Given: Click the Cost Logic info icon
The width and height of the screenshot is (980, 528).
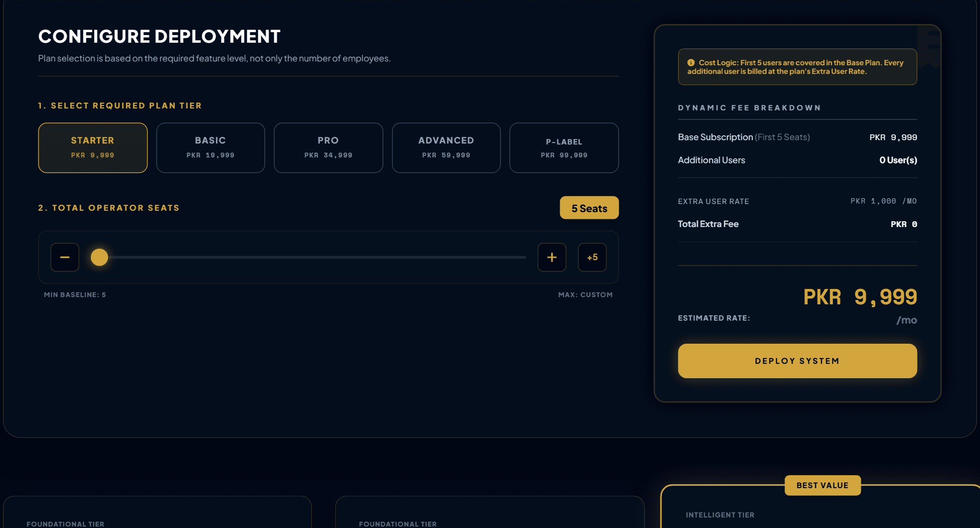Looking at the screenshot, I should click(x=691, y=63).
